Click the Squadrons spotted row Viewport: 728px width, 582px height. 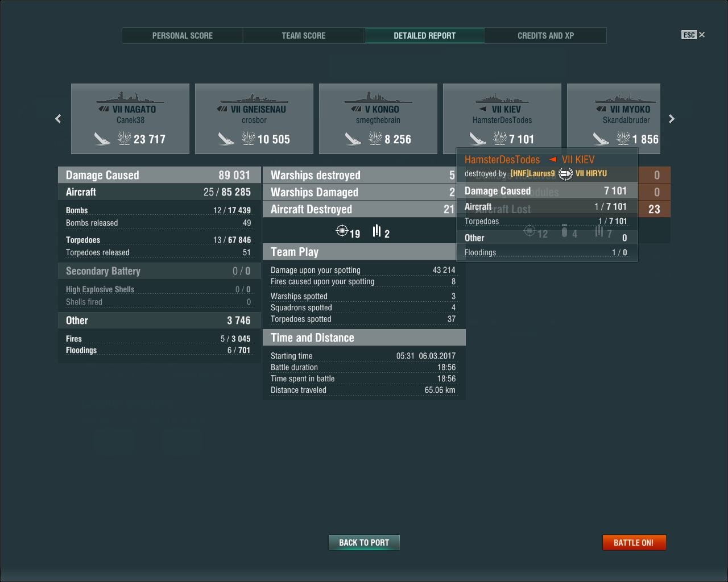(x=363, y=307)
